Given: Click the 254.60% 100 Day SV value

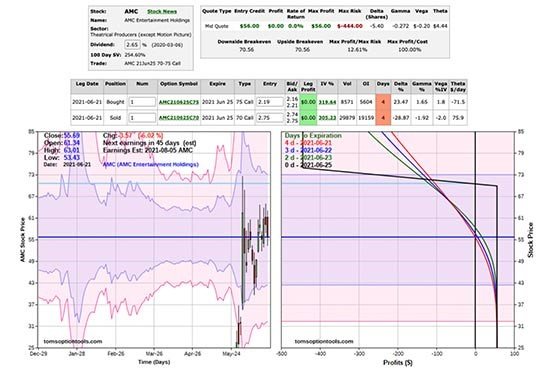Looking at the screenshot, I should coord(135,55).
